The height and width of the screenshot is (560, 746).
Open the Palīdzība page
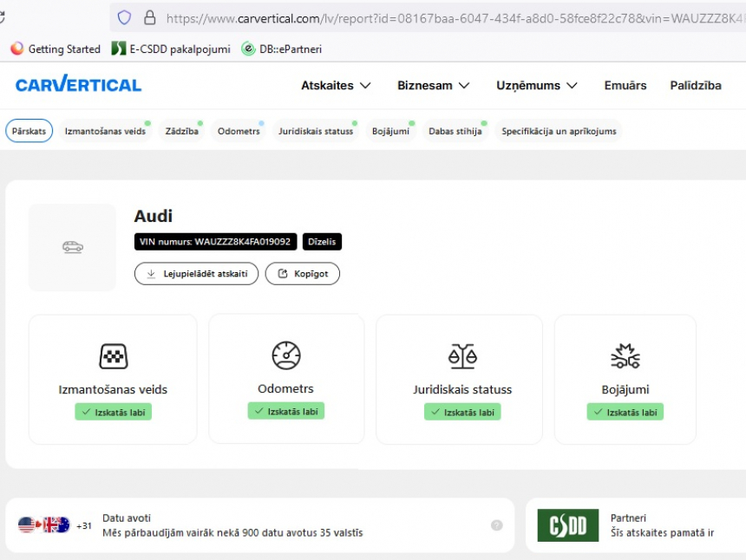[x=696, y=86]
